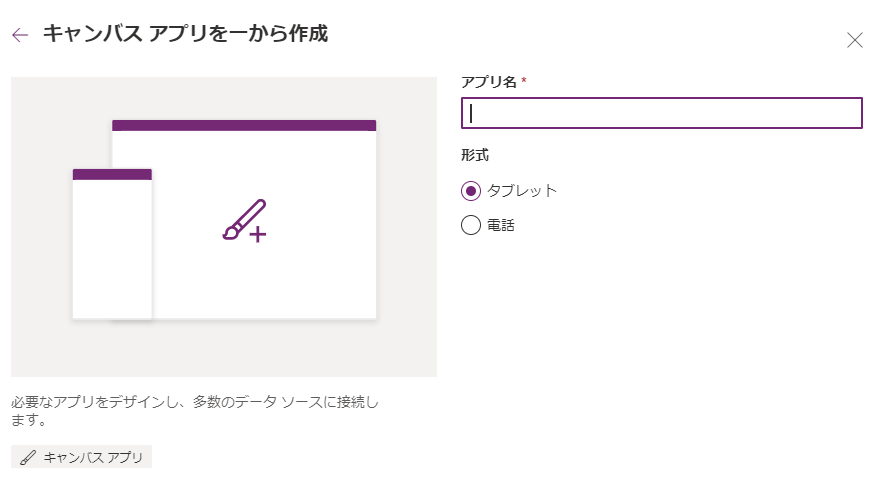Click the phone mockup's purple header bar

[x=112, y=174]
